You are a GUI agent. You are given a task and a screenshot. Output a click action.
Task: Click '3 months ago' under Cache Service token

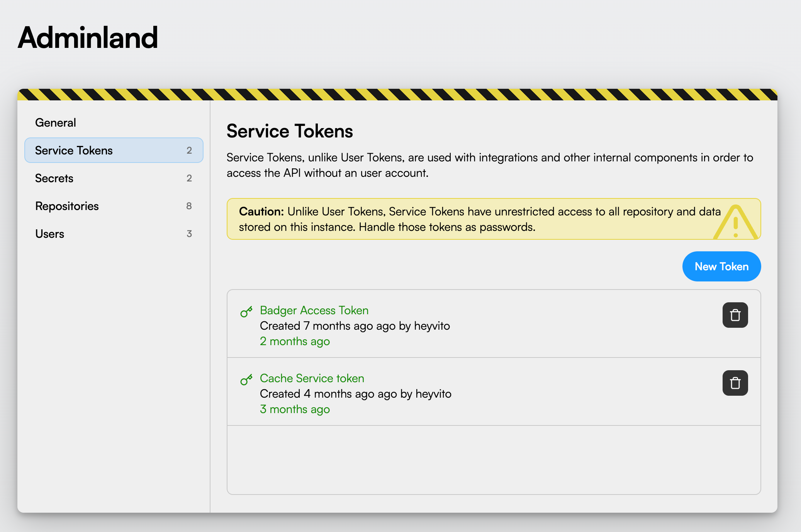point(295,409)
